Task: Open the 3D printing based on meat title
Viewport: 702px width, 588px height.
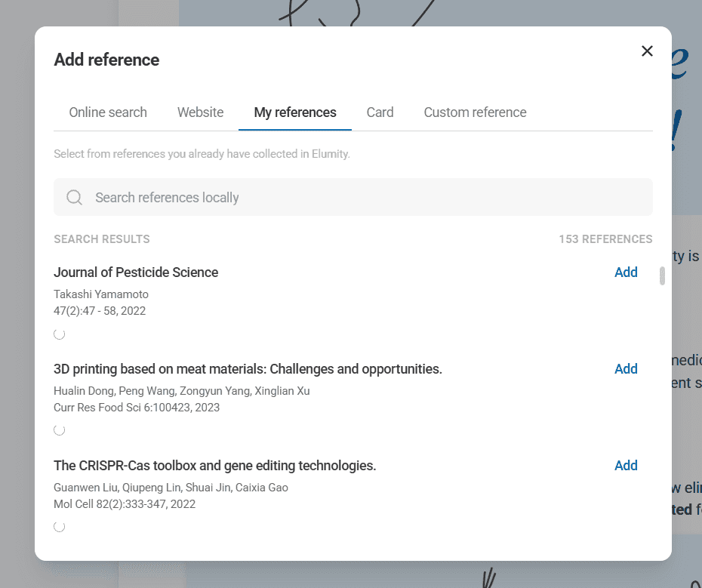Action: pos(248,369)
